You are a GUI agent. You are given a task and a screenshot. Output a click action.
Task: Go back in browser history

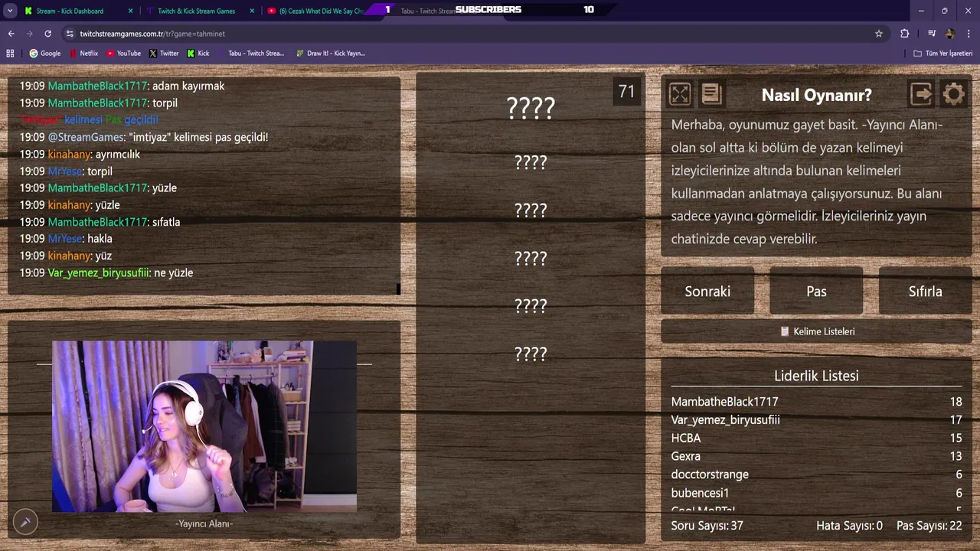click(11, 34)
